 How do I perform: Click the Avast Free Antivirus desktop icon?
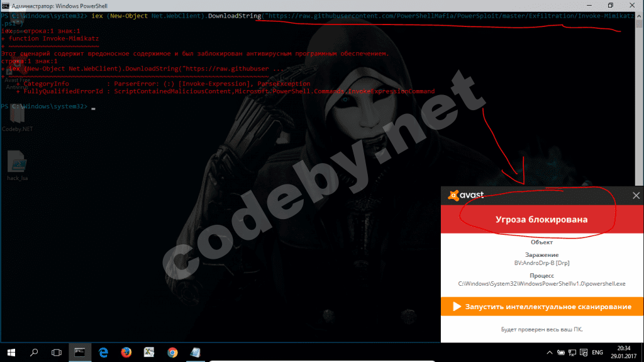coord(17,74)
